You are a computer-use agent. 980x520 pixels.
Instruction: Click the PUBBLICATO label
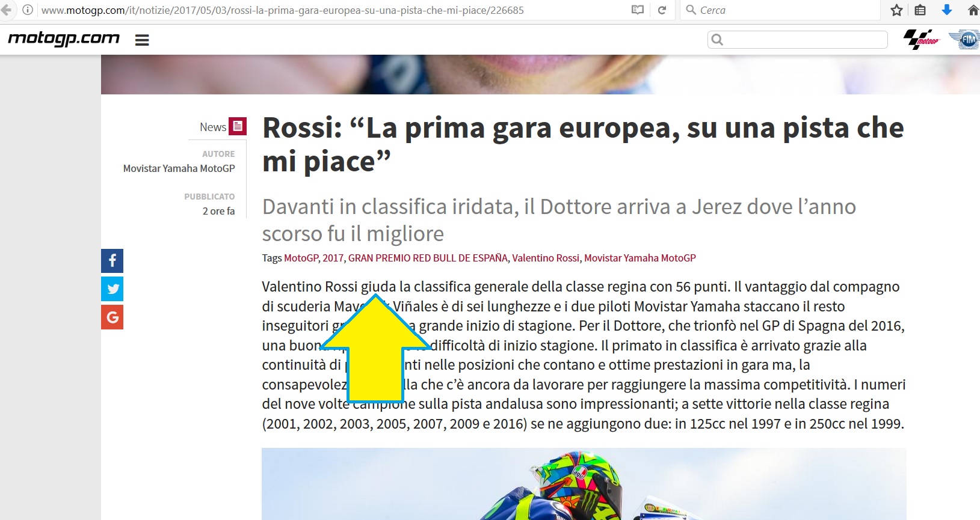point(209,197)
